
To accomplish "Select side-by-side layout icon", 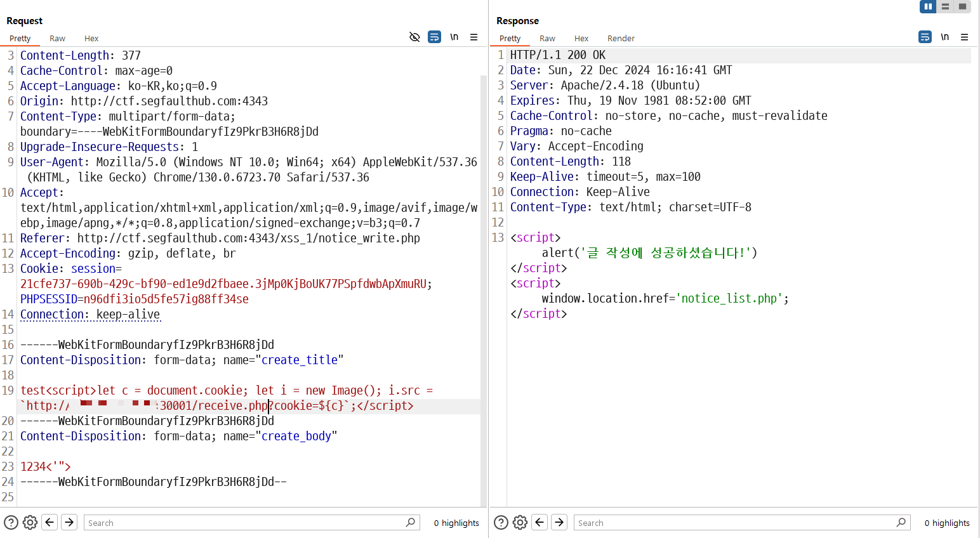I will pyautogui.click(x=928, y=6).
